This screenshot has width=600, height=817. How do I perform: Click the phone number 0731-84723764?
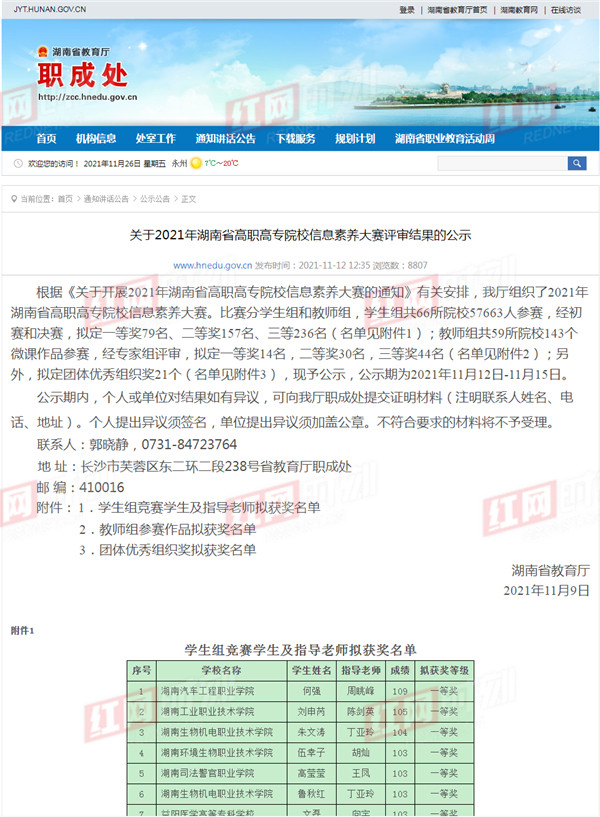coord(189,444)
